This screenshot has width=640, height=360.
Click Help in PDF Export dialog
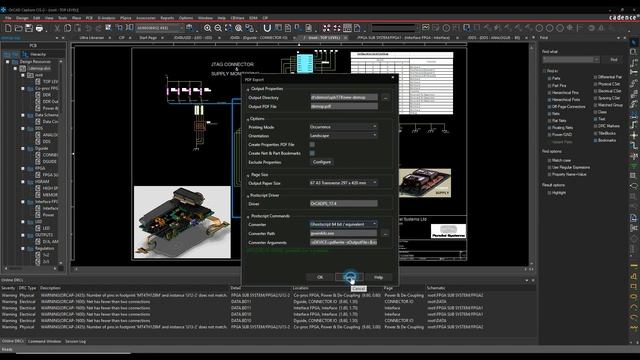click(378, 277)
